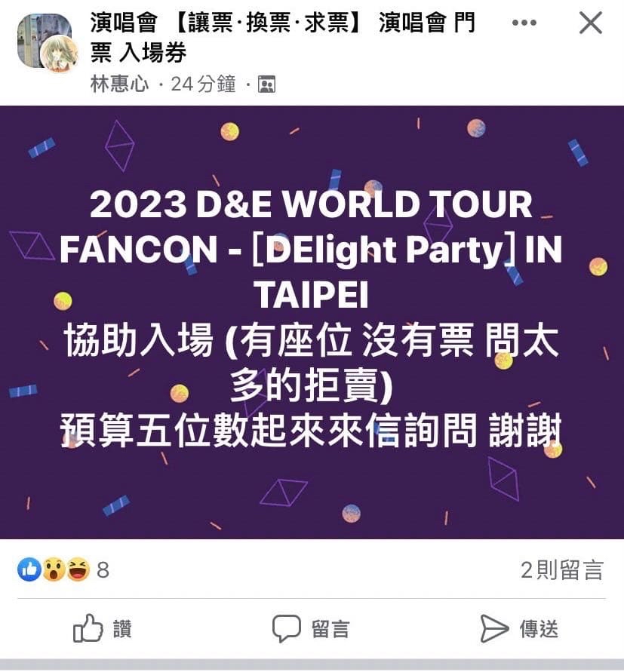
Task: Click the paper plane 傳送 icon
Action: [x=494, y=629]
